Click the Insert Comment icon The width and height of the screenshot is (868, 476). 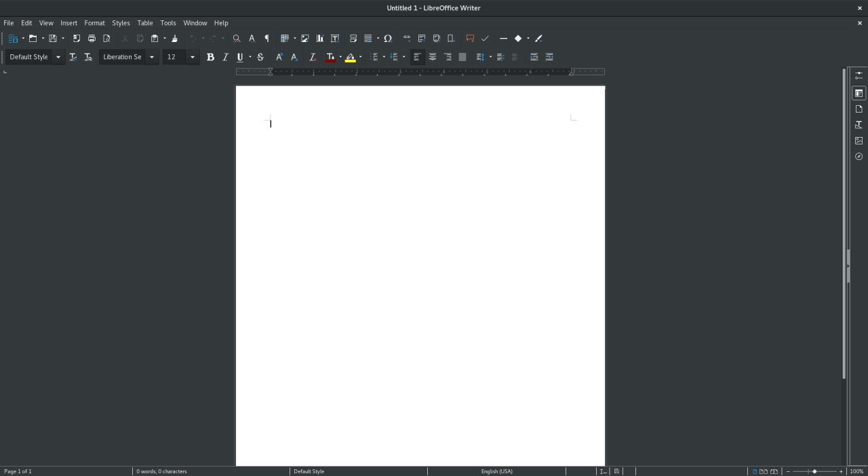point(470,39)
